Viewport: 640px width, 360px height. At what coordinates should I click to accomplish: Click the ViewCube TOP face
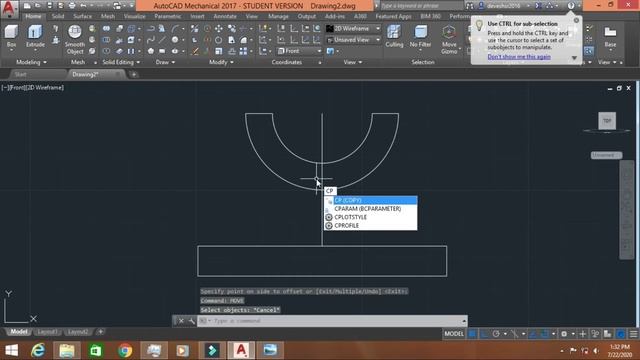coord(607,121)
